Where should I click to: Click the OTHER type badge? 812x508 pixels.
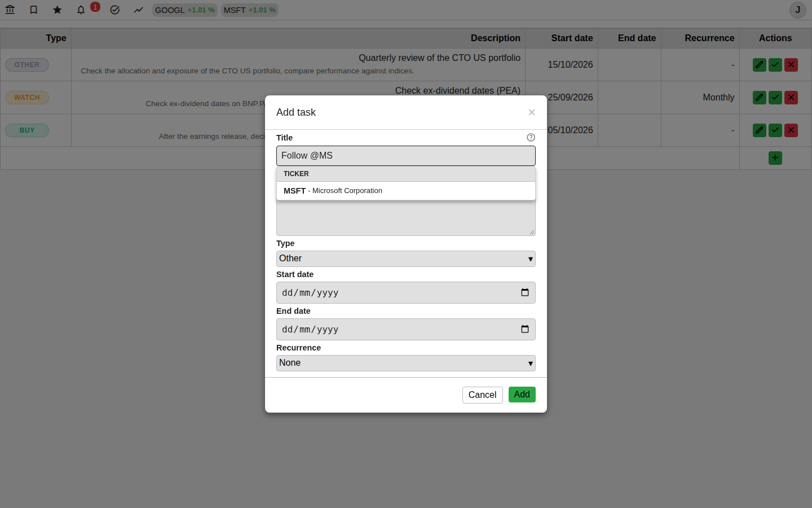(x=27, y=65)
